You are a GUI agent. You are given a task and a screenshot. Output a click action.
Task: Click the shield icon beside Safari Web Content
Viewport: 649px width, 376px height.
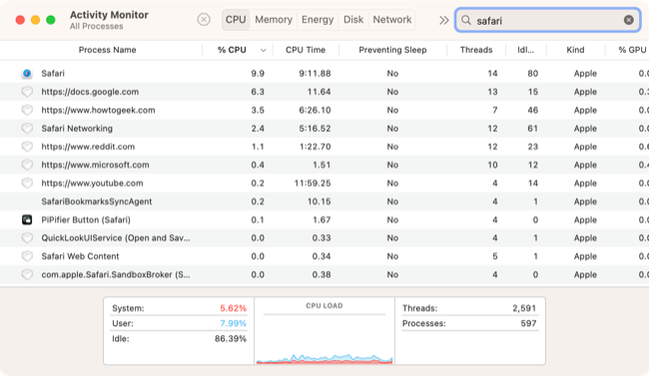27,256
